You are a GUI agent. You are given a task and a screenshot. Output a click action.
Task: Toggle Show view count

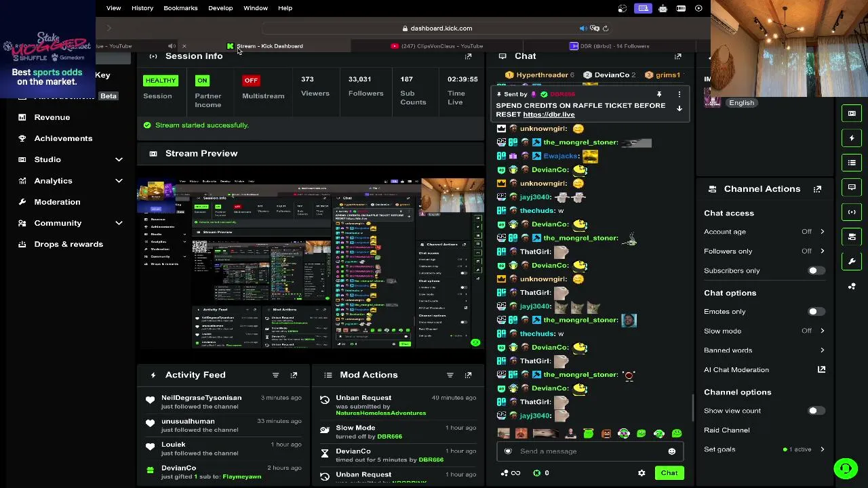click(816, 411)
